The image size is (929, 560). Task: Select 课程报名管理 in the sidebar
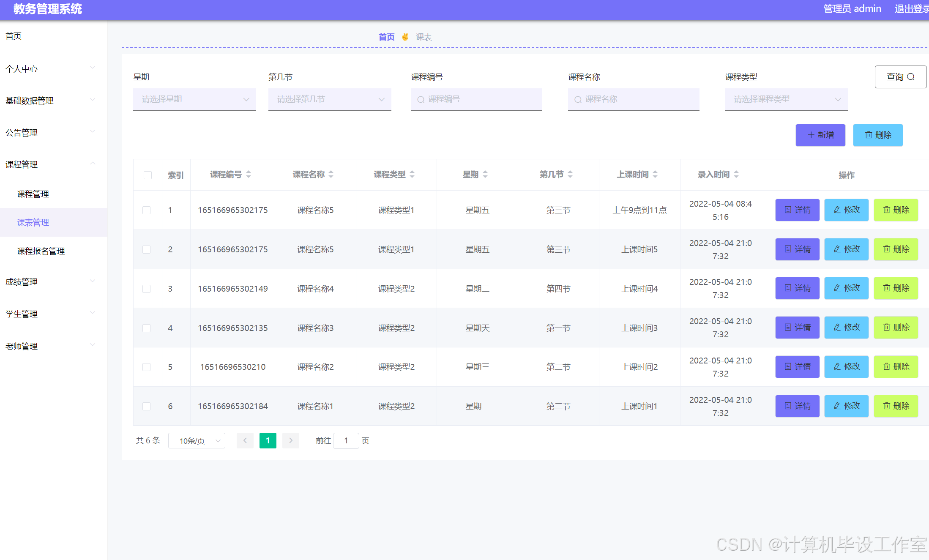[41, 251]
